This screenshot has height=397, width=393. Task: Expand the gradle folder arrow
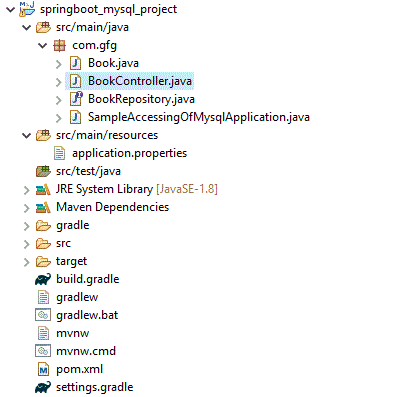pos(27,226)
